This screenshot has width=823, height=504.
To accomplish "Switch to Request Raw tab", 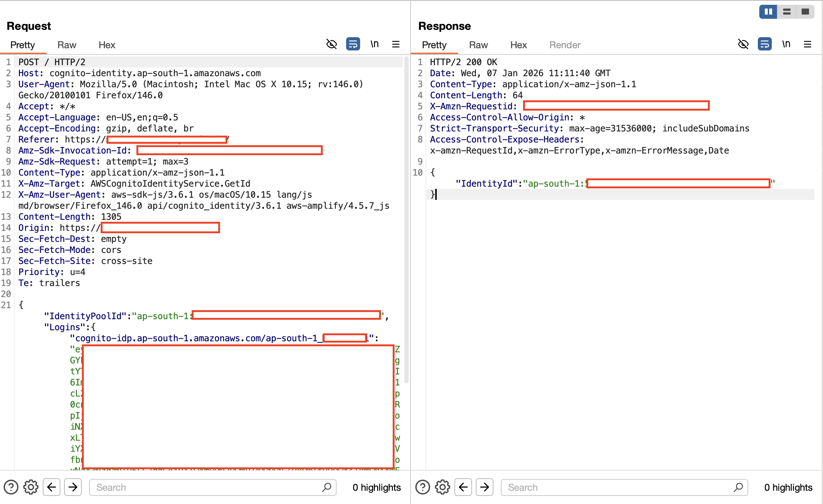I will [67, 45].
